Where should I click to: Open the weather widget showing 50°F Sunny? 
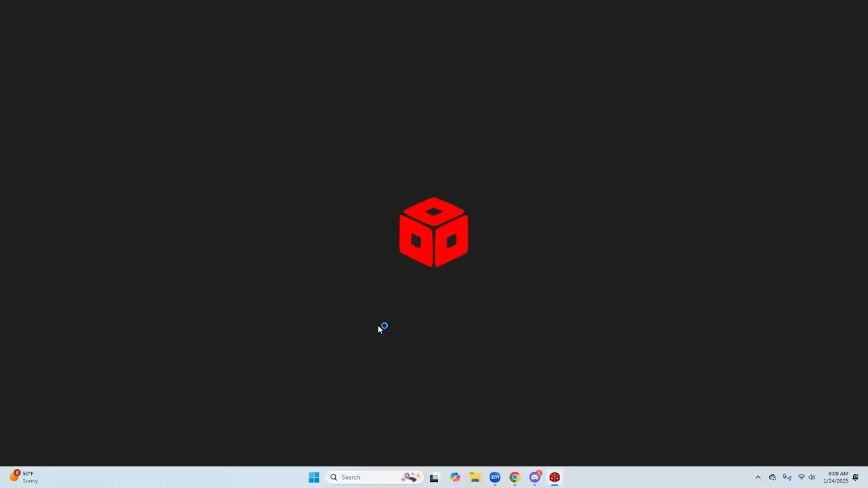coord(24,476)
